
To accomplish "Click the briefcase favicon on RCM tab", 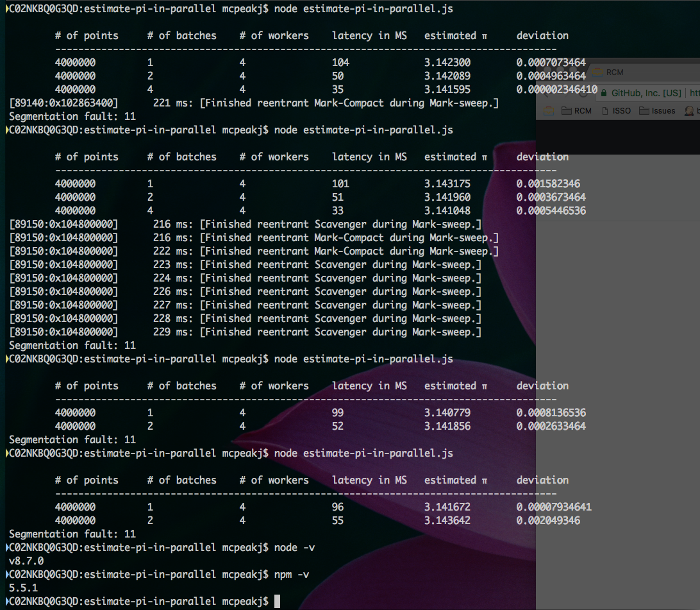I will pos(597,72).
